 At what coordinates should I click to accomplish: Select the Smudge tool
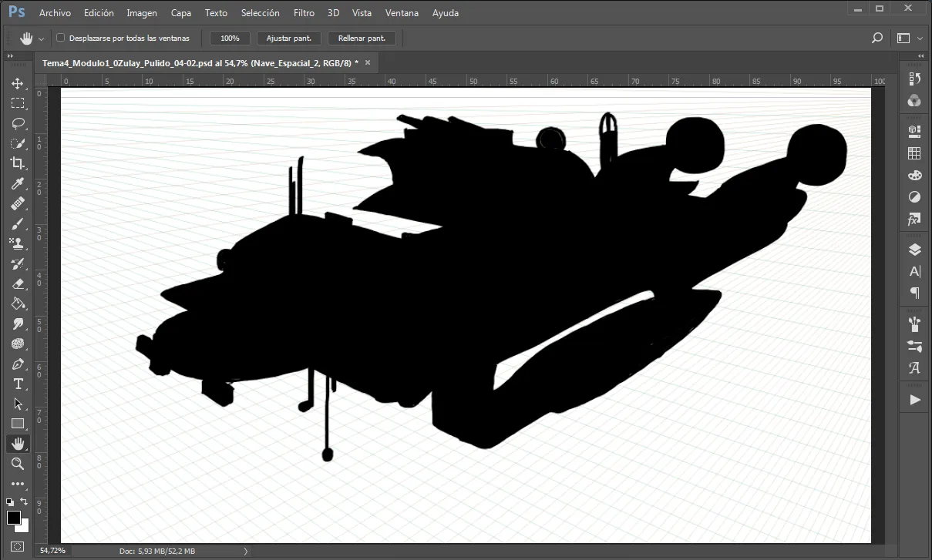18,324
